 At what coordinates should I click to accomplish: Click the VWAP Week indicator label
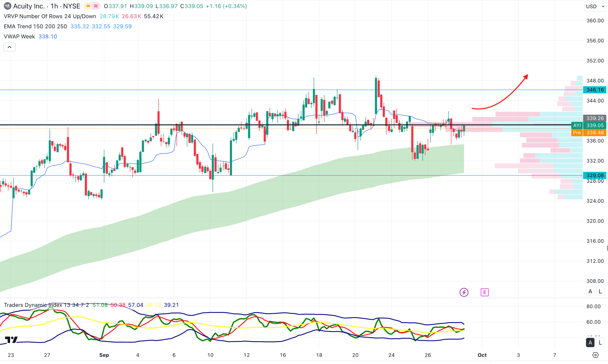(x=19, y=37)
